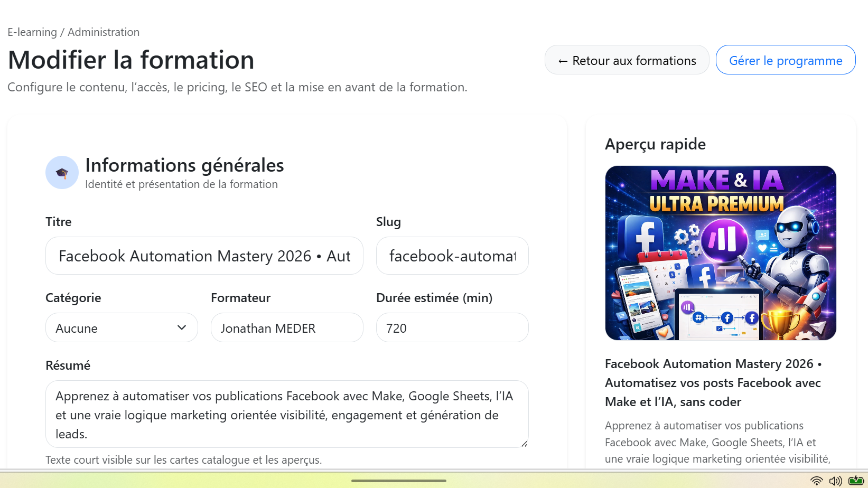The height and width of the screenshot is (488, 868).
Task: Click into the Slug text field
Action: (x=452, y=256)
